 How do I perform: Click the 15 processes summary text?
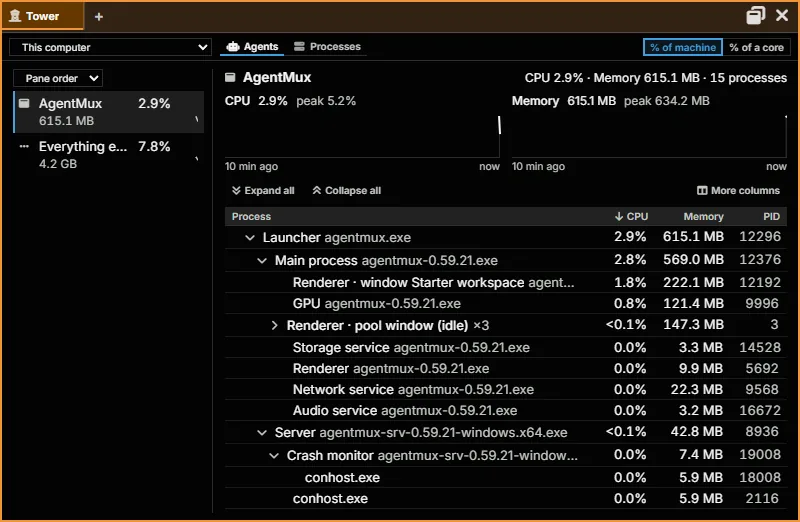point(748,78)
